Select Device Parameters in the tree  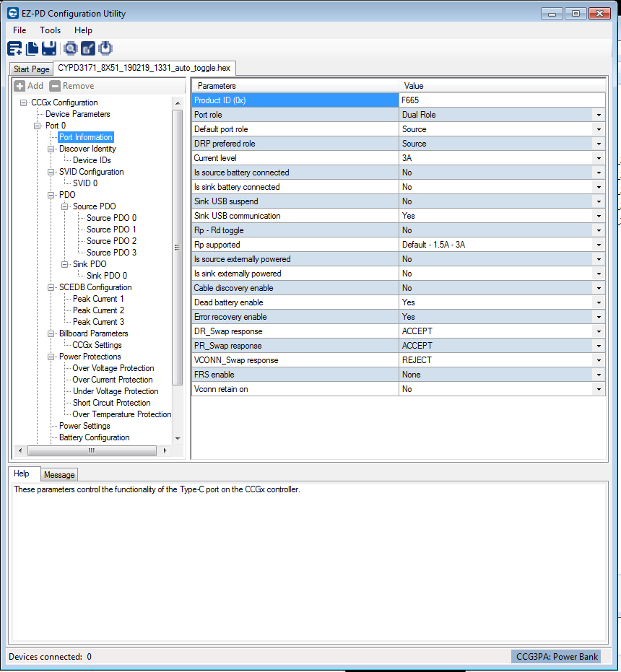77,114
